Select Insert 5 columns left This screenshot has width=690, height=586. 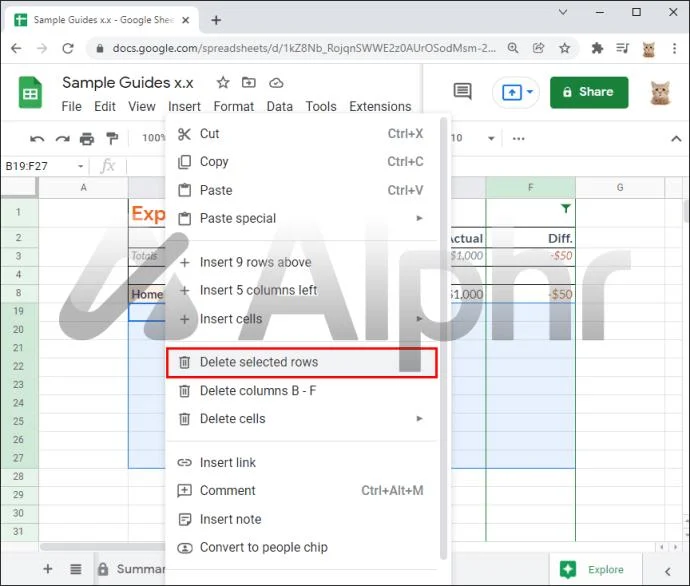click(301, 291)
